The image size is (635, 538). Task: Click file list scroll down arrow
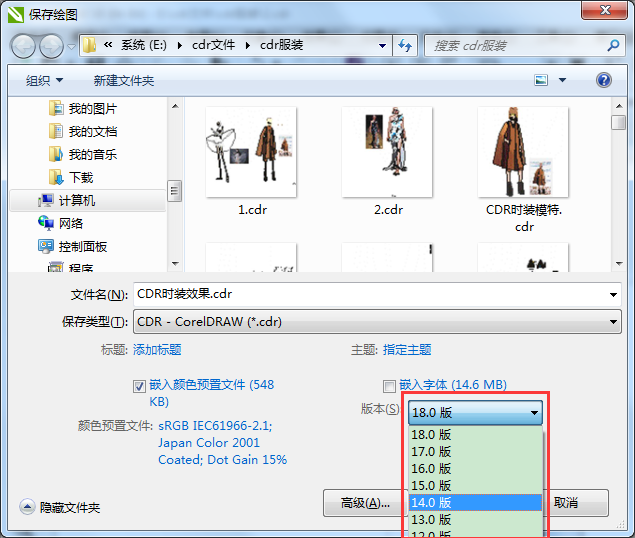(619, 264)
